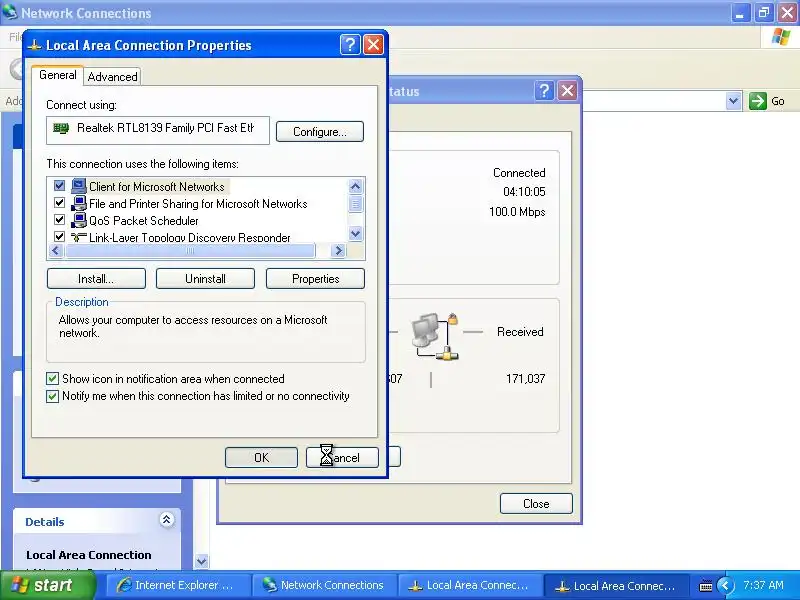Switch to the General tab
Screen dimensions: 800x600
58,75
